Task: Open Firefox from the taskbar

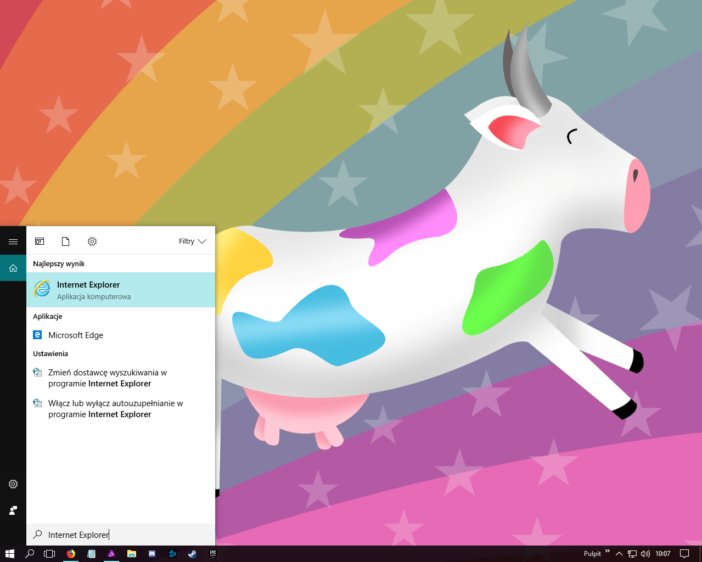Action: point(71,554)
